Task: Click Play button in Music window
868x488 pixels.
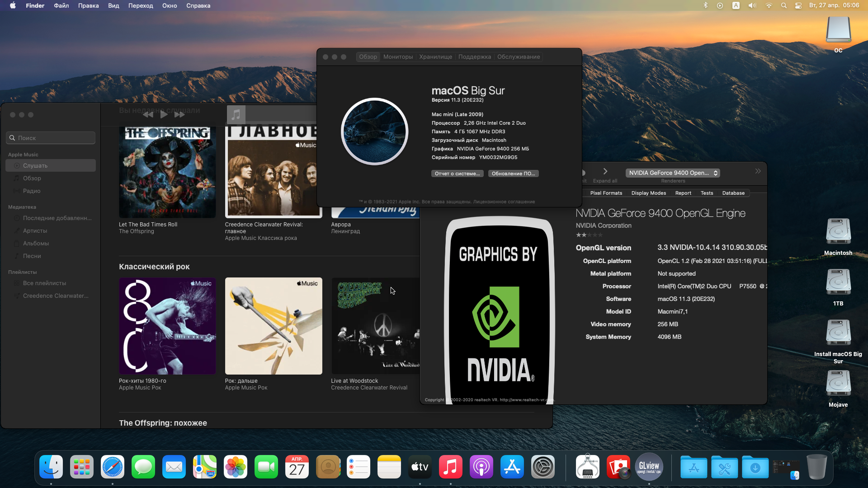Action: pyautogui.click(x=164, y=114)
